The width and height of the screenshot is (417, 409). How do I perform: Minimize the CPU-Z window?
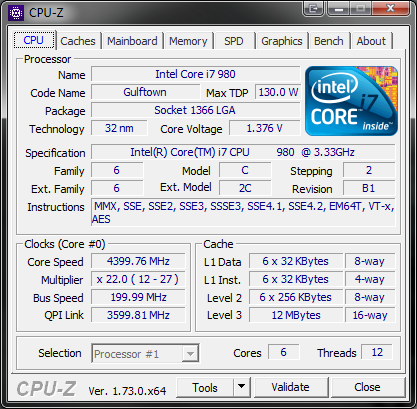tap(339, 8)
